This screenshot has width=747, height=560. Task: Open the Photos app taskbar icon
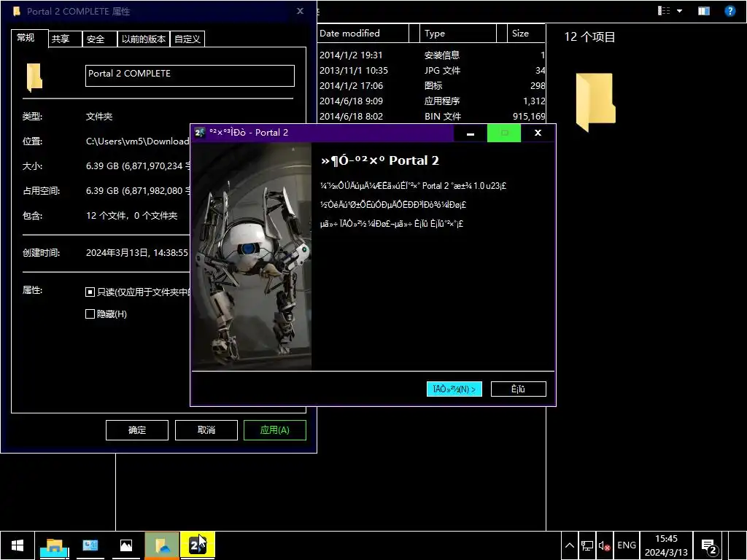click(125, 545)
